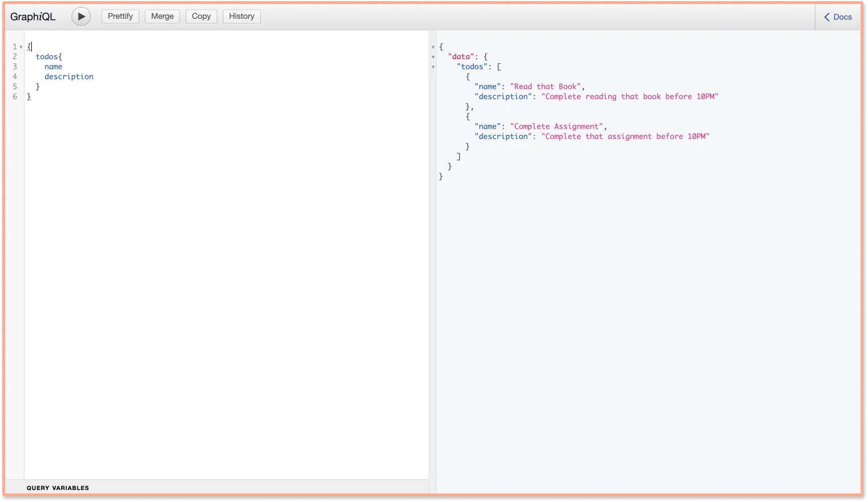Click line number 5 in the gutter
Screen dimensions: 868x502
[x=15, y=87]
